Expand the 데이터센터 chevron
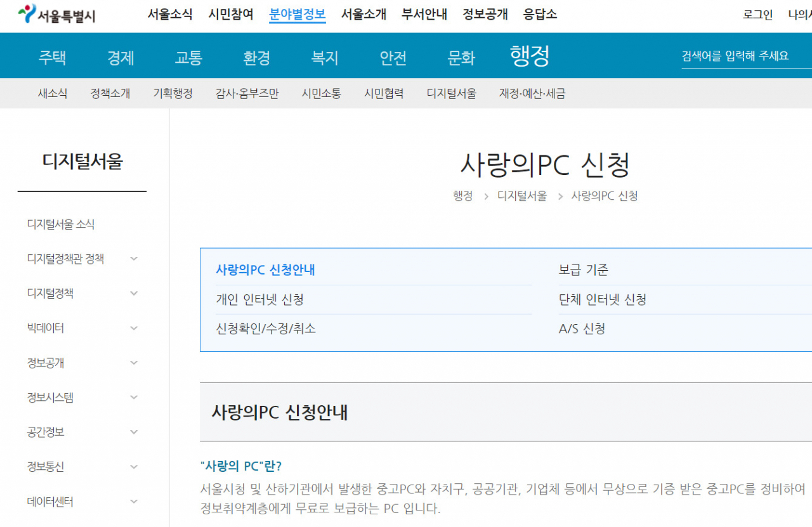Image resolution: width=812 pixels, height=527 pixels. coord(133,502)
